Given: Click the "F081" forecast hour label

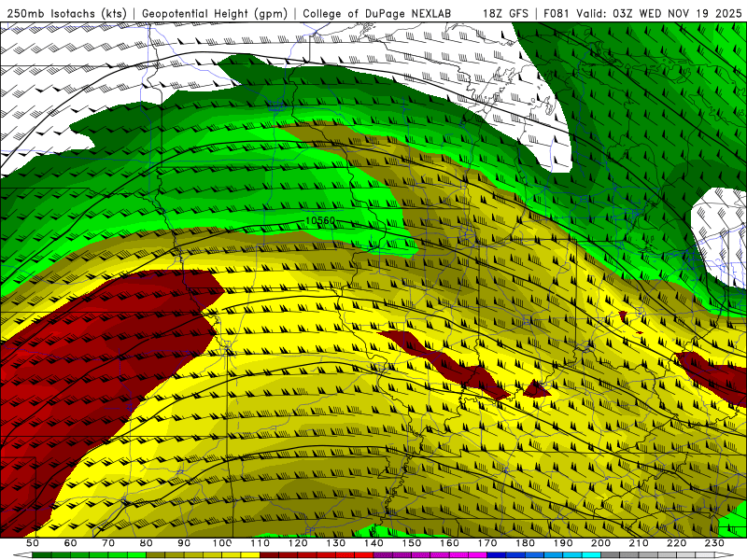Looking at the screenshot, I should tap(557, 13).
